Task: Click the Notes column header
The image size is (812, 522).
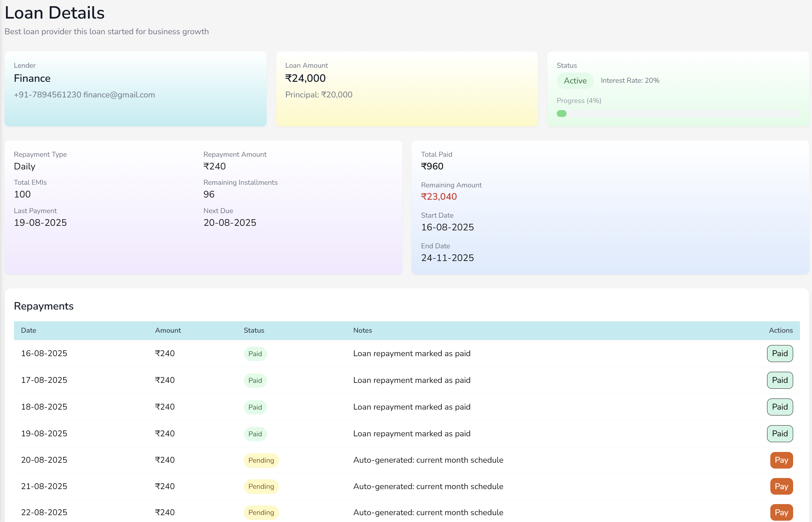Action: [x=363, y=330]
